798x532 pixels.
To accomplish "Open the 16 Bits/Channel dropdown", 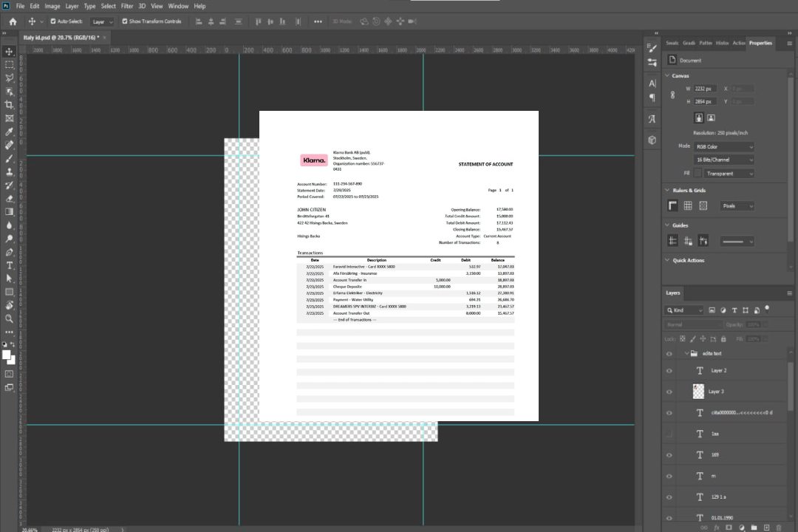I will [x=723, y=160].
